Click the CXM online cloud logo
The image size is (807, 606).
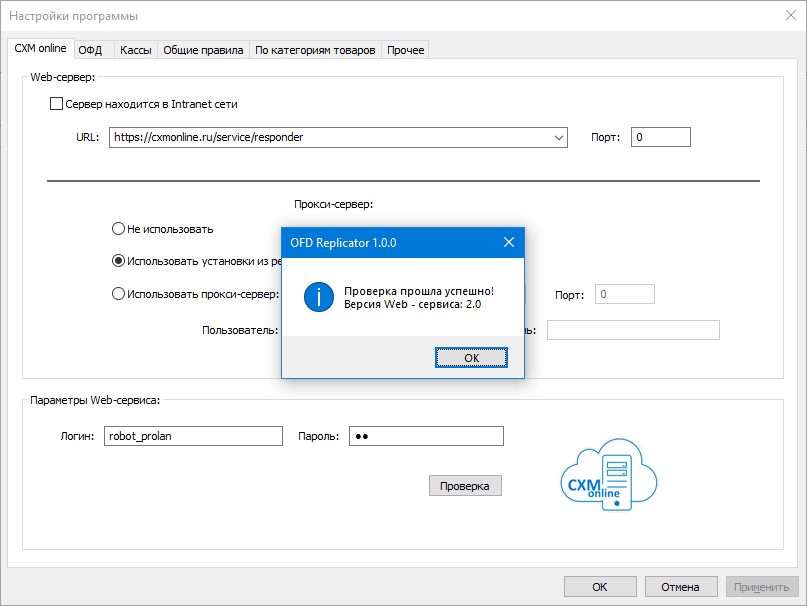pos(608,477)
